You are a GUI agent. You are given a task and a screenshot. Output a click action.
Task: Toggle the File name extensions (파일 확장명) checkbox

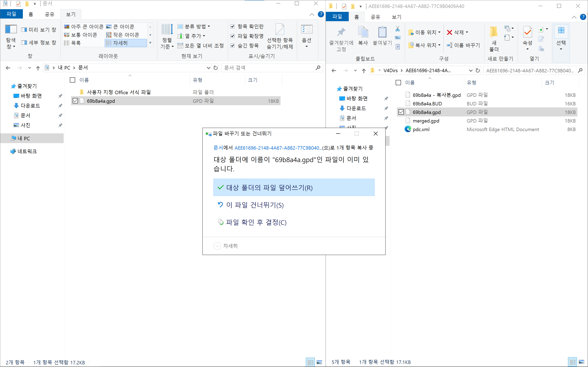pyautogui.click(x=233, y=36)
